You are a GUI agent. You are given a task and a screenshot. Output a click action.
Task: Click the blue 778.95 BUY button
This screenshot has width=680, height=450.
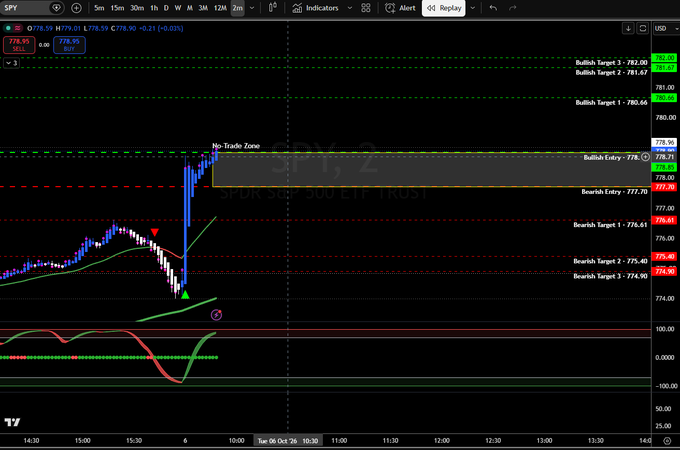(x=69, y=45)
